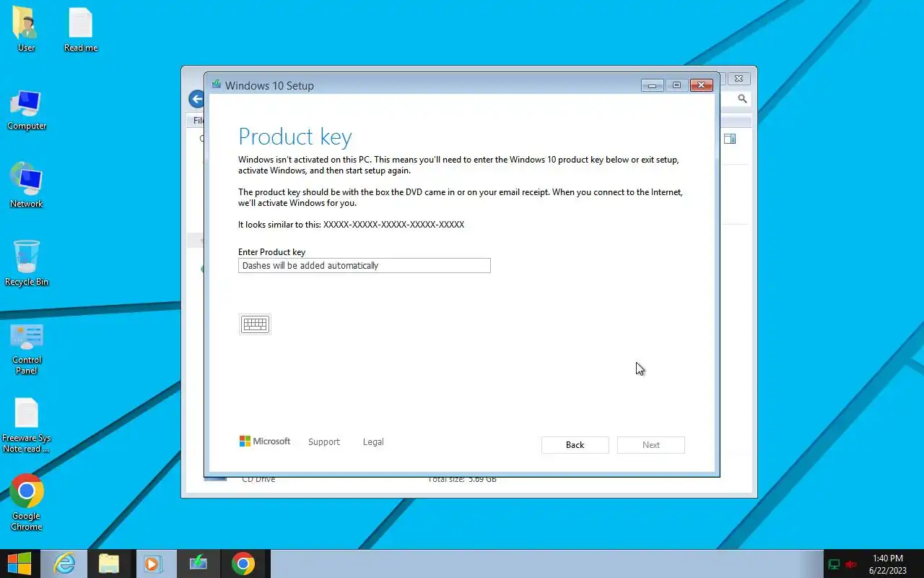Select the Freeware Sys Note read file
Viewport: 924px width, 578px height.
[27, 426]
